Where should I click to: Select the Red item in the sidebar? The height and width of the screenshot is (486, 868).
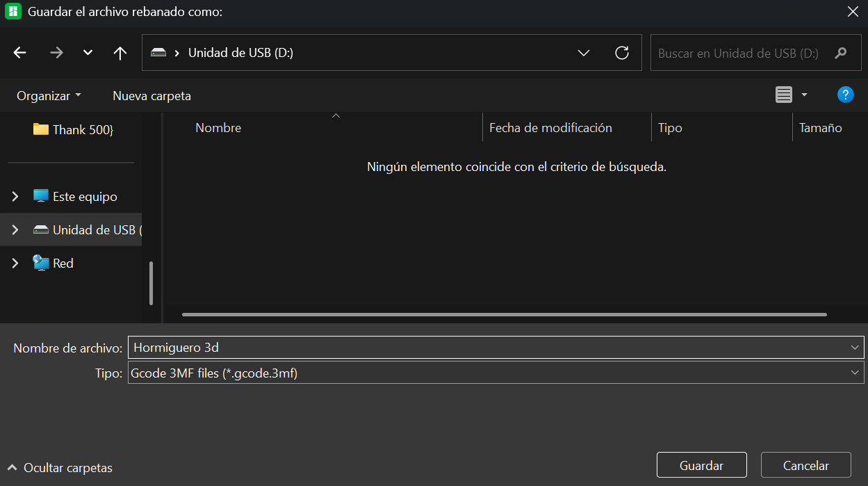62,263
